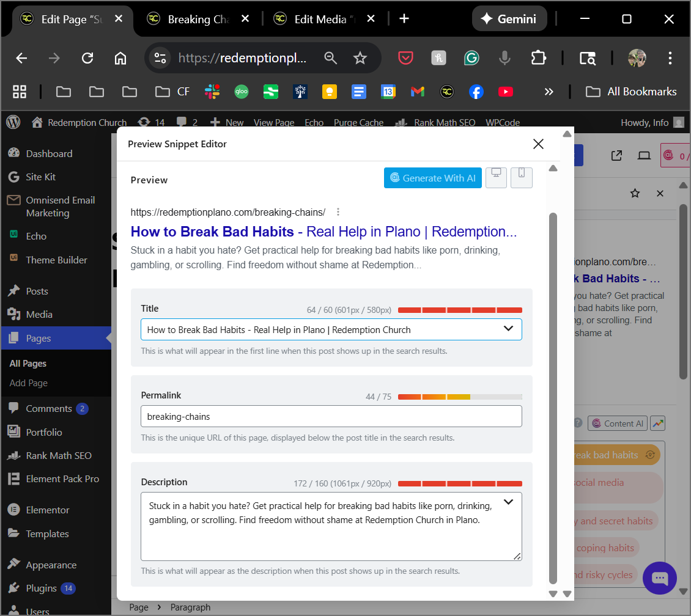The width and height of the screenshot is (691, 616).
Task: Open the Pocket extension icon
Action: tap(405, 58)
